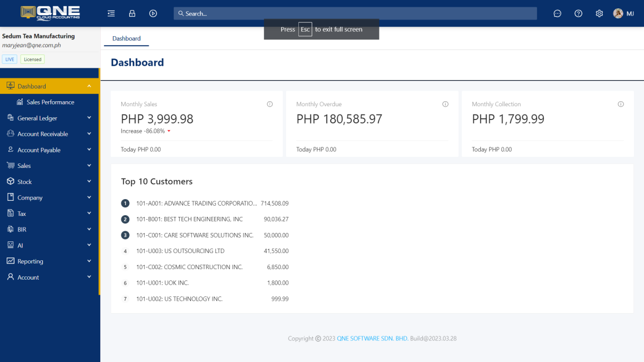Expand the Account Payable chevron

pyautogui.click(x=89, y=150)
